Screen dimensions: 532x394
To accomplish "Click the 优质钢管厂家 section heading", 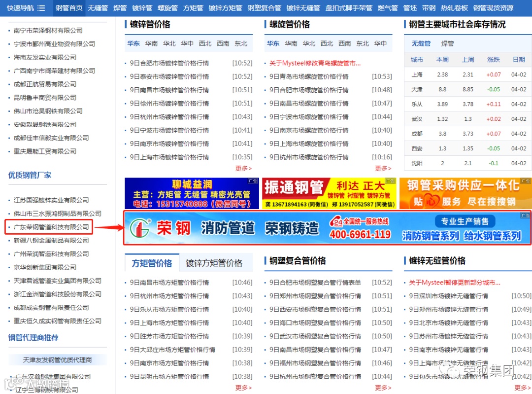I will [30, 175].
